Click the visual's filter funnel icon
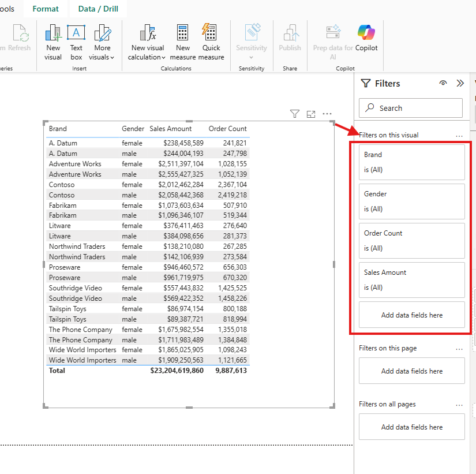This screenshot has height=474, width=476. (x=294, y=114)
